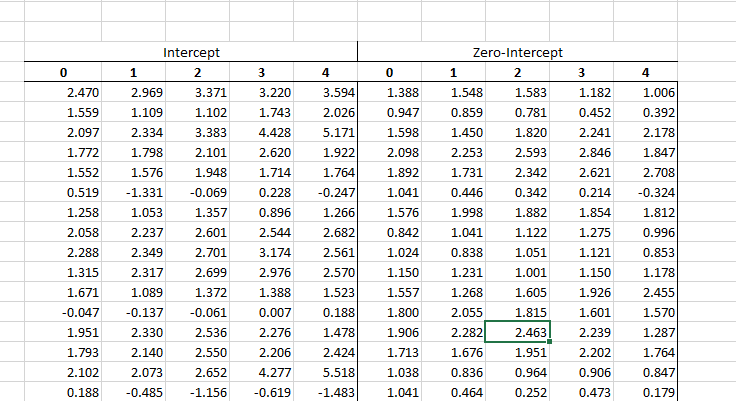Click the cell with value 3.371

point(198,92)
